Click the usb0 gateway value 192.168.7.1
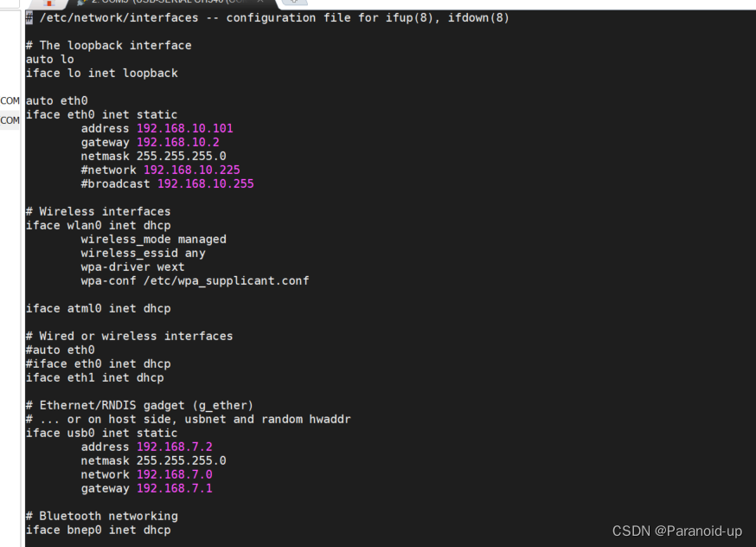This screenshot has height=547, width=756. tap(174, 488)
